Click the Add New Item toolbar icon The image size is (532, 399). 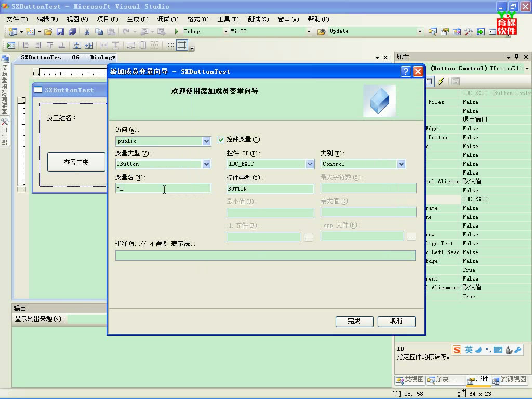(x=31, y=32)
